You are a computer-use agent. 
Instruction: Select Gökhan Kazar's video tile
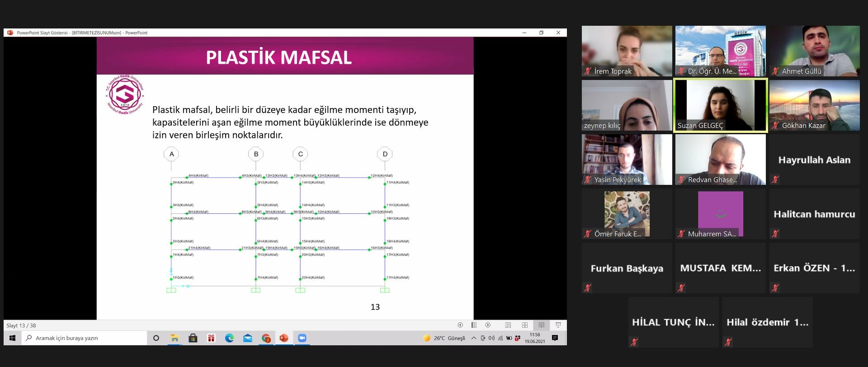(x=815, y=105)
